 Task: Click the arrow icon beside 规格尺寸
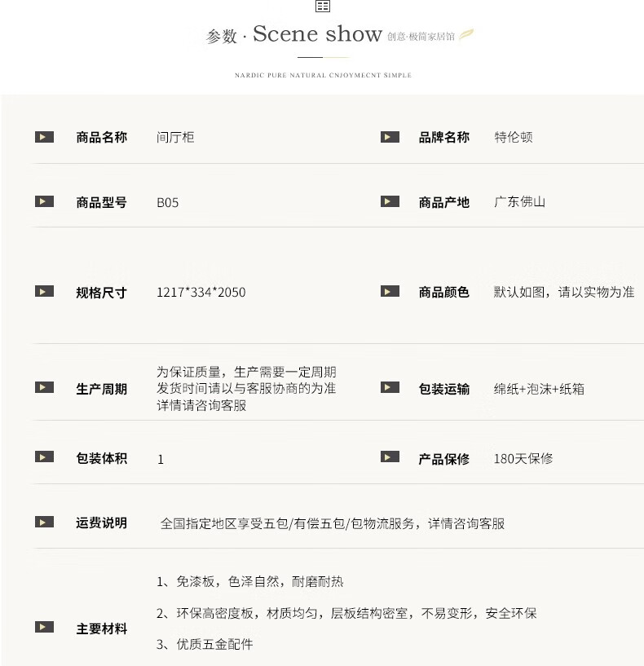pyautogui.click(x=44, y=291)
